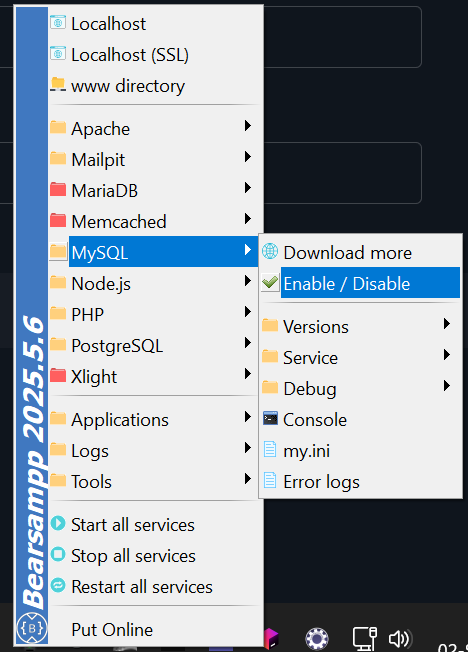
Task: Click the Mailpit folder icon
Action: point(58,158)
